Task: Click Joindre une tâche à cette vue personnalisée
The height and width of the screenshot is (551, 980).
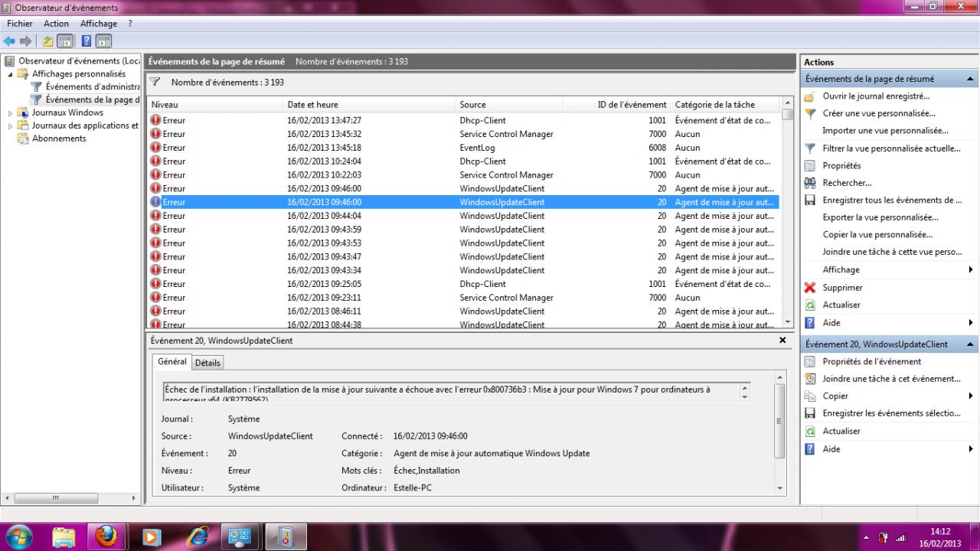Action: click(x=892, y=253)
